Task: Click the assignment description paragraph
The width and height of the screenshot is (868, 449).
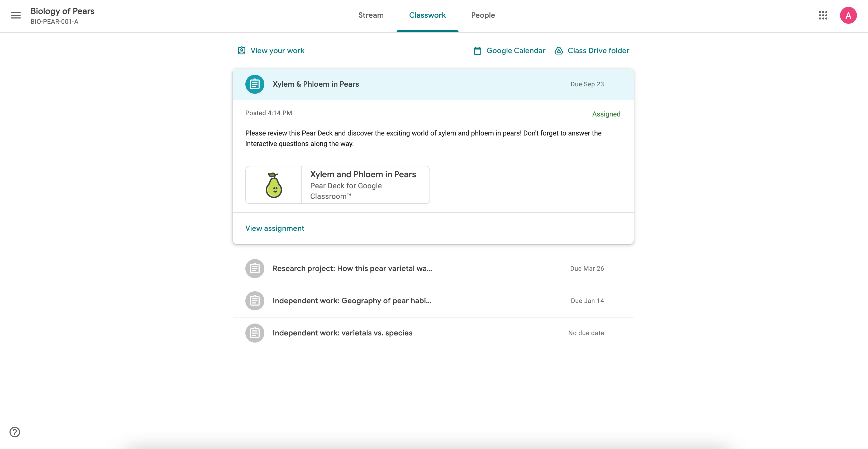Action: click(423, 138)
